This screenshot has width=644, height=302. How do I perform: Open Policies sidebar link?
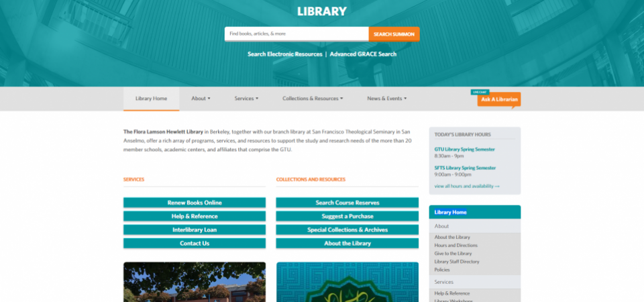[x=442, y=270]
